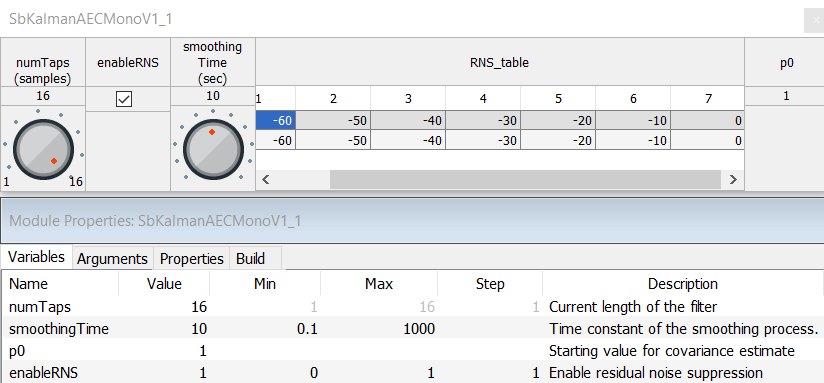Select the Build tab

point(251,258)
